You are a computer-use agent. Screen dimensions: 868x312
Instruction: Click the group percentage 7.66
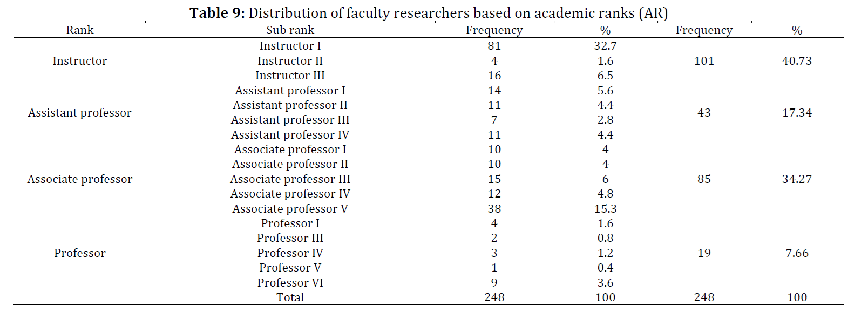797,253
